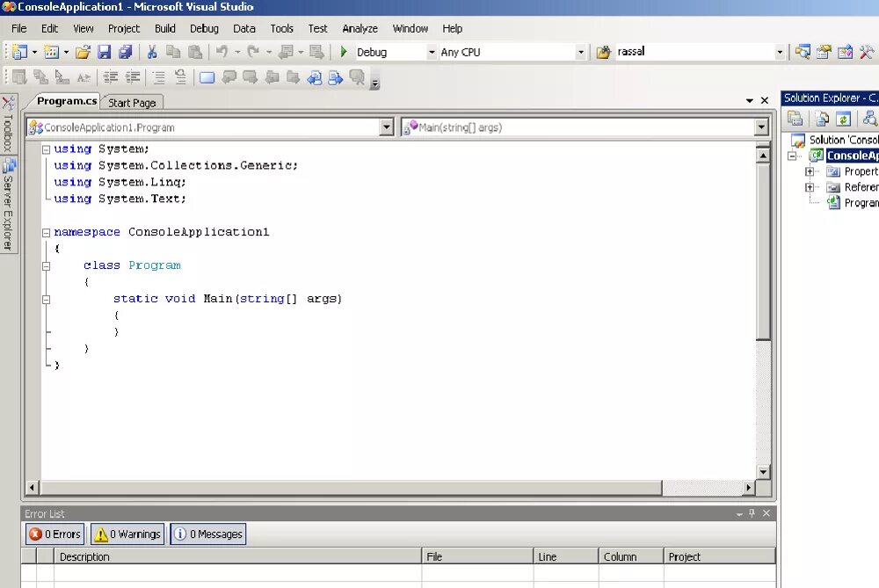
Task: Toggle a bookmark on the current line
Action: click(x=207, y=77)
